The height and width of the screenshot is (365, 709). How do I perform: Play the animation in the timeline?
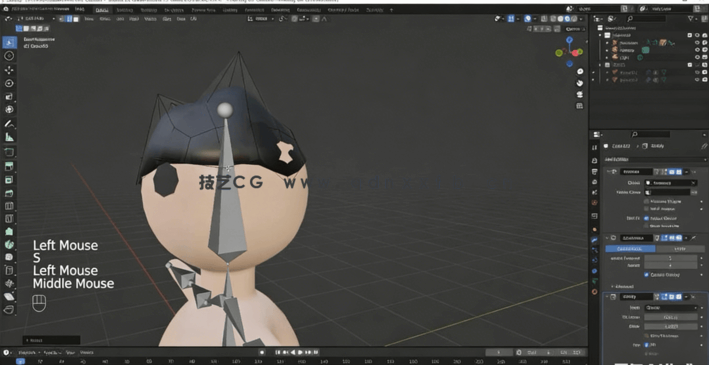click(x=301, y=352)
